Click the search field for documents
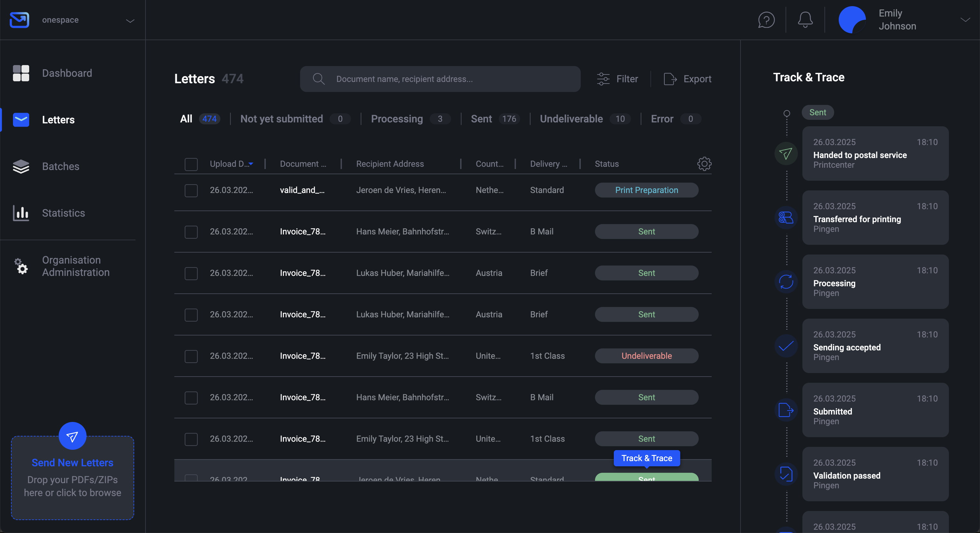 point(440,79)
